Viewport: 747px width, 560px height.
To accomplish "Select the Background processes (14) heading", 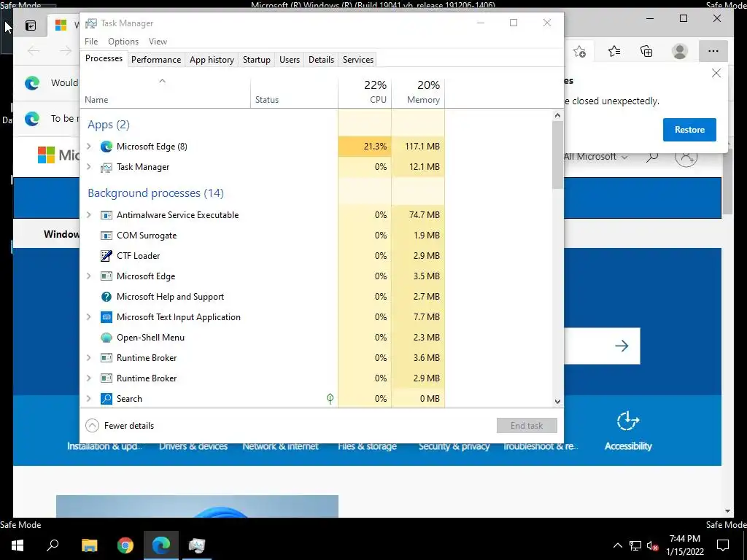I will click(155, 192).
